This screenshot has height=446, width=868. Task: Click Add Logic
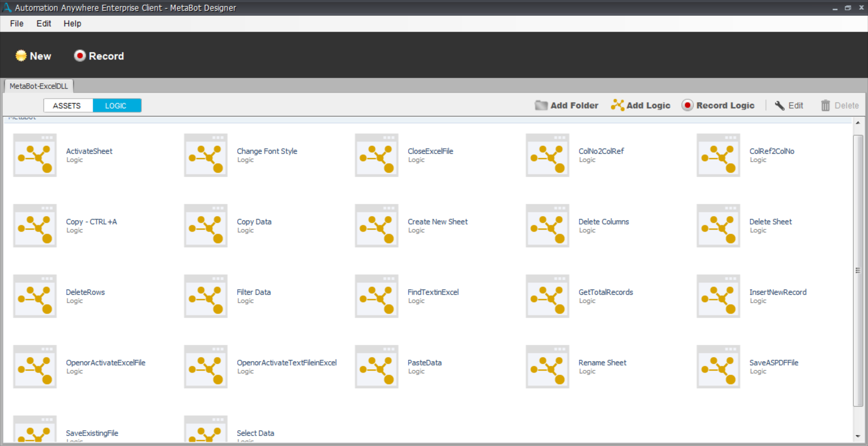click(641, 105)
